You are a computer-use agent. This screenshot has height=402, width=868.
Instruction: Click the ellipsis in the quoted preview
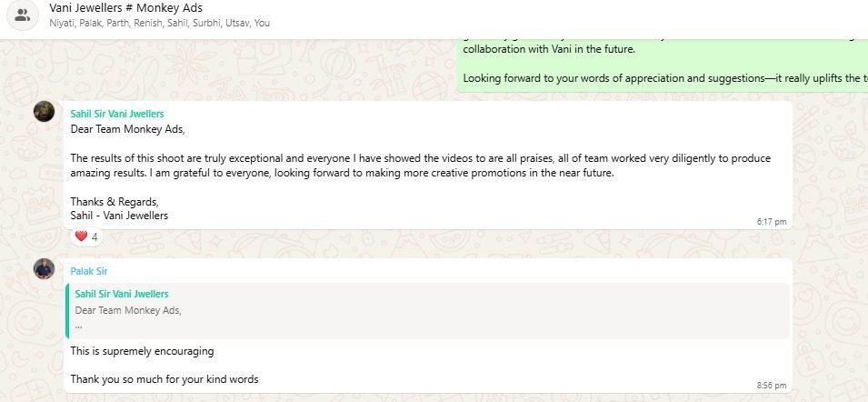[79, 325]
